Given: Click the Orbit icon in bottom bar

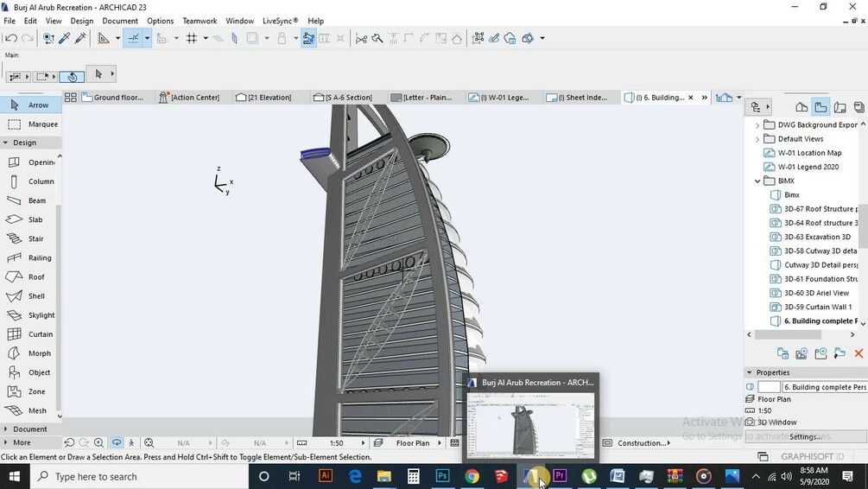Looking at the screenshot, I should 117,443.
